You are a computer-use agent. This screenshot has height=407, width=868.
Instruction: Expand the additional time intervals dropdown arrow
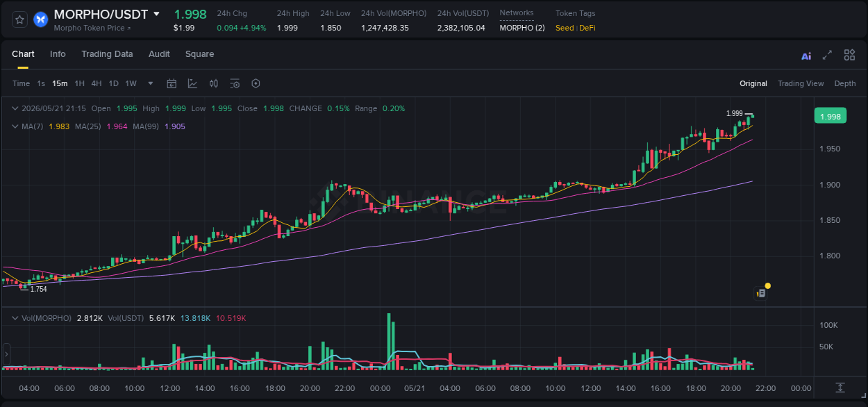[x=151, y=83]
